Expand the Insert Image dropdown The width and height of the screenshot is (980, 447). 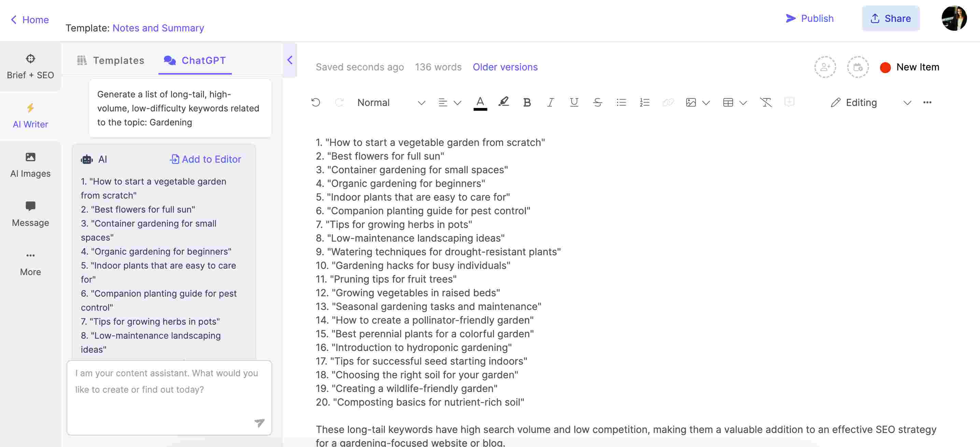click(x=705, y=101)
